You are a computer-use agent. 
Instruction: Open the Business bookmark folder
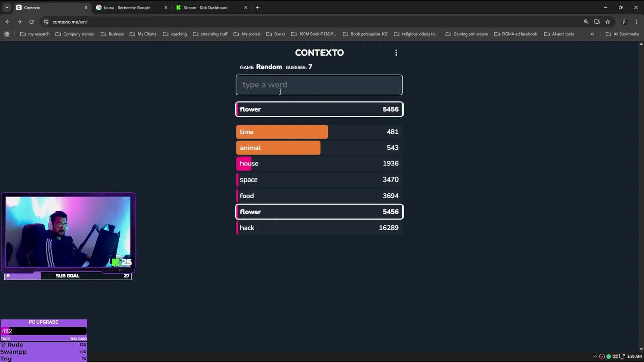112,34
